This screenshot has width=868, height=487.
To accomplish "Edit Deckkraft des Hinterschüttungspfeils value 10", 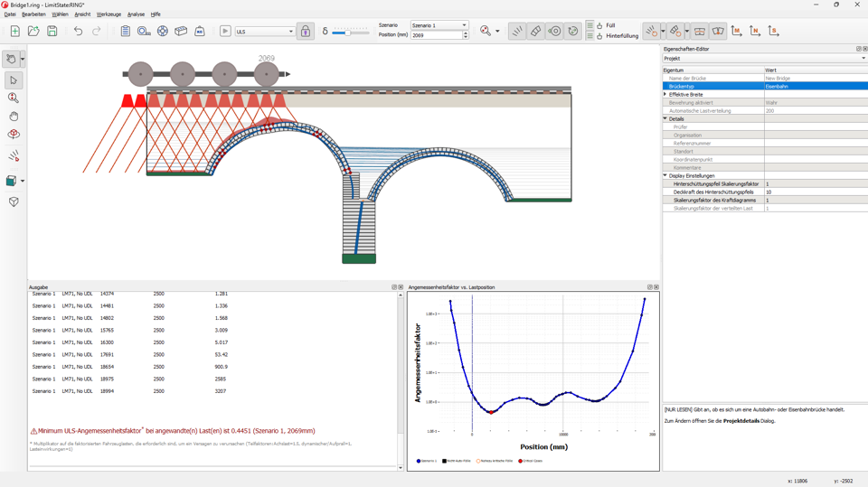I will click(x=816, y=192).
